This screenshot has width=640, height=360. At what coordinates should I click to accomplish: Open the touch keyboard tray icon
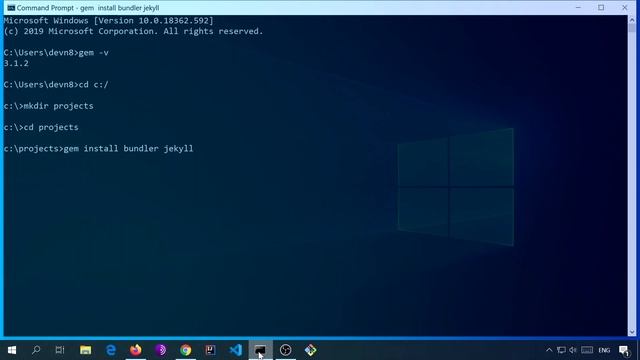tap(587, 350)
